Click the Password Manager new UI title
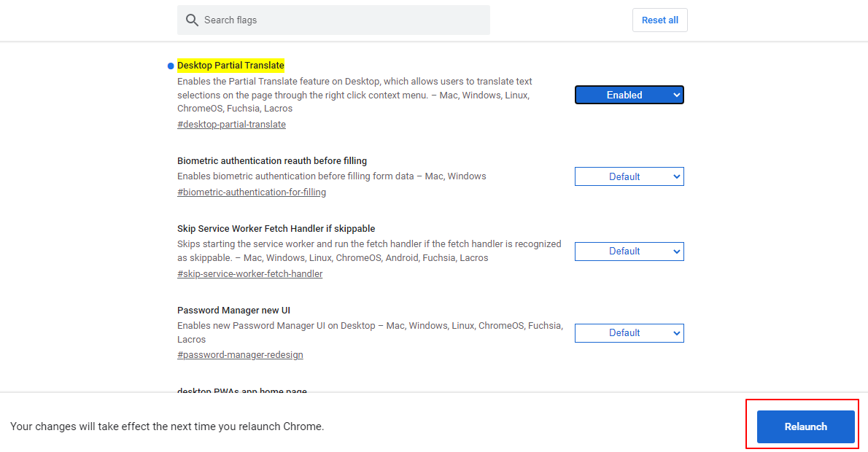Viewport: 868px width, 452px height. point(233,311)
